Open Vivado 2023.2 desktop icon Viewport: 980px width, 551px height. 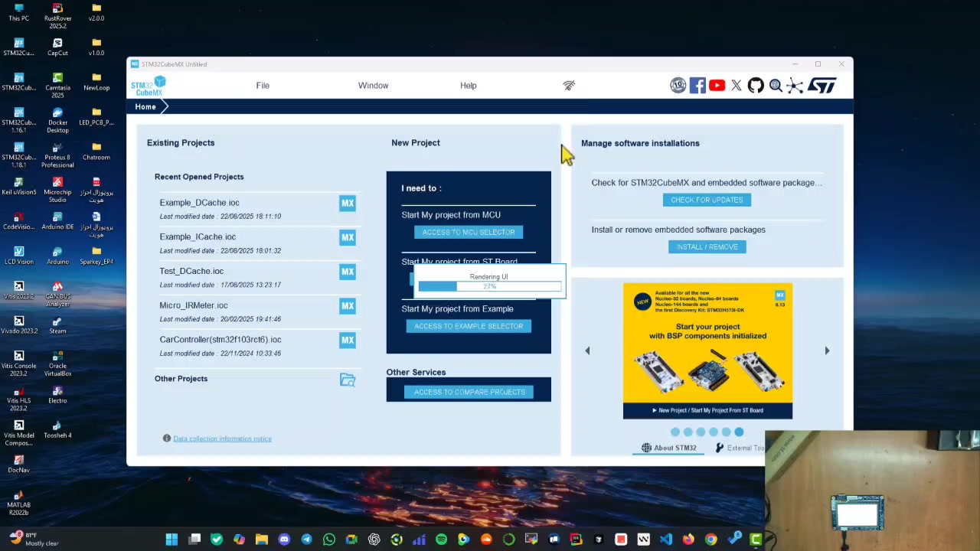(19, 325)
